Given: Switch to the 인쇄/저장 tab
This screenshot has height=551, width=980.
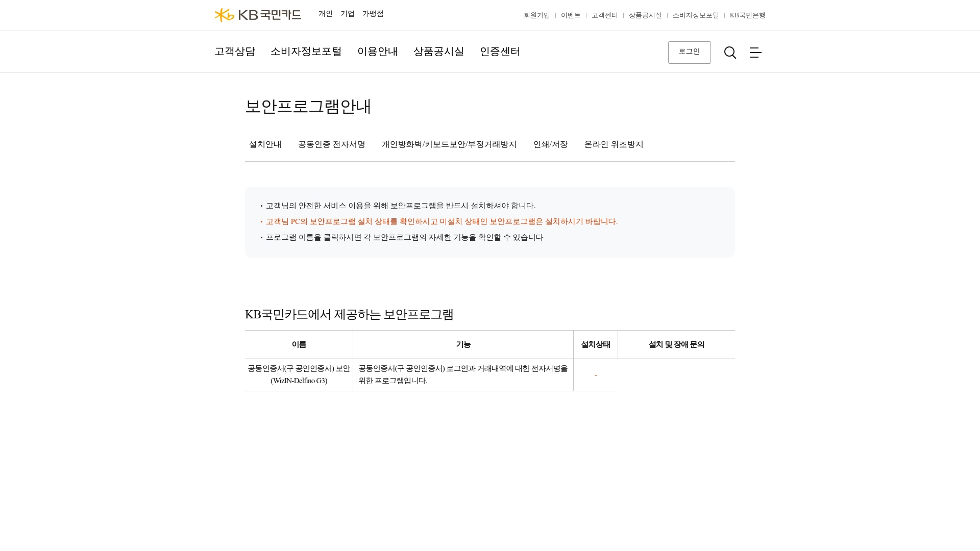Looking at the screenshot, I should pos(550,144).
